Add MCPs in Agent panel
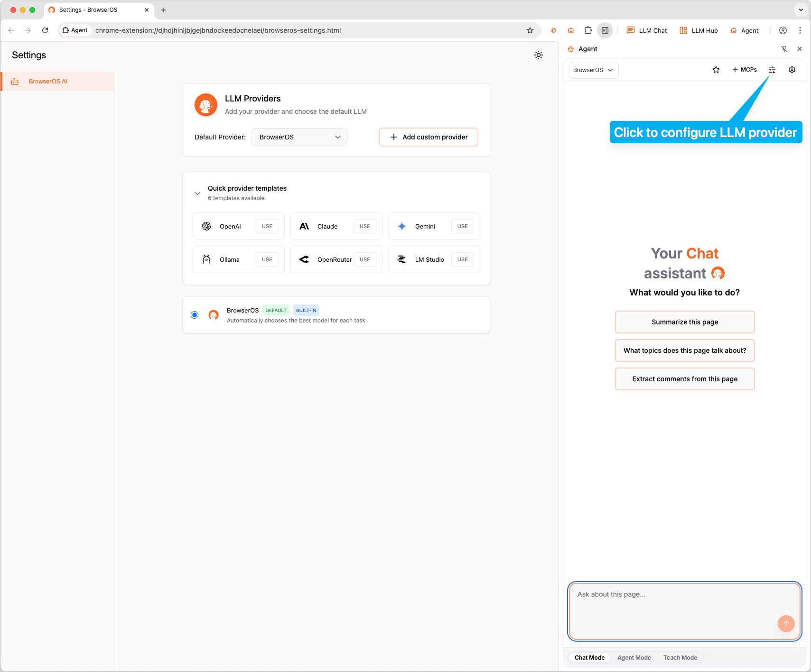811x672 pixels. [744, 70]
